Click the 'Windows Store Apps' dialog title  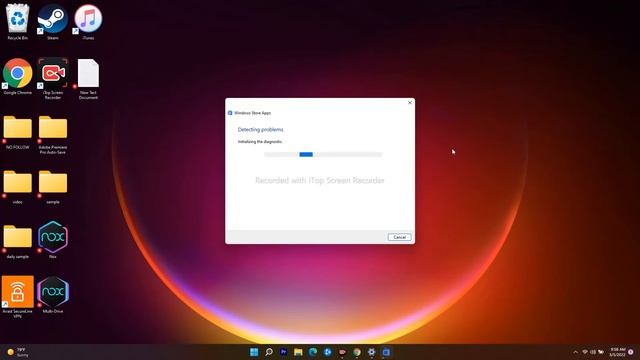click(252, 113)
